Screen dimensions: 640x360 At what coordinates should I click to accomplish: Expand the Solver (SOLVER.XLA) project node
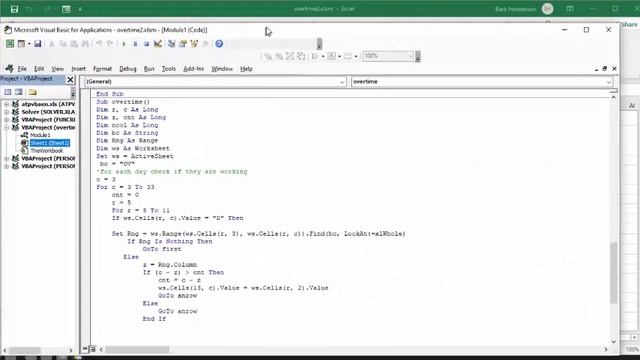pos(7,112)
